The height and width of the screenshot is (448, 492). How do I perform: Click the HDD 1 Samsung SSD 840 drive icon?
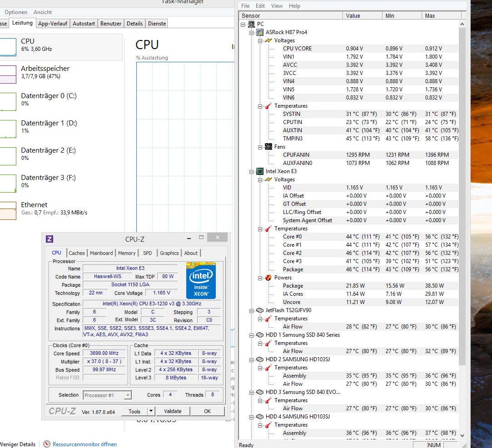[260, 335]
